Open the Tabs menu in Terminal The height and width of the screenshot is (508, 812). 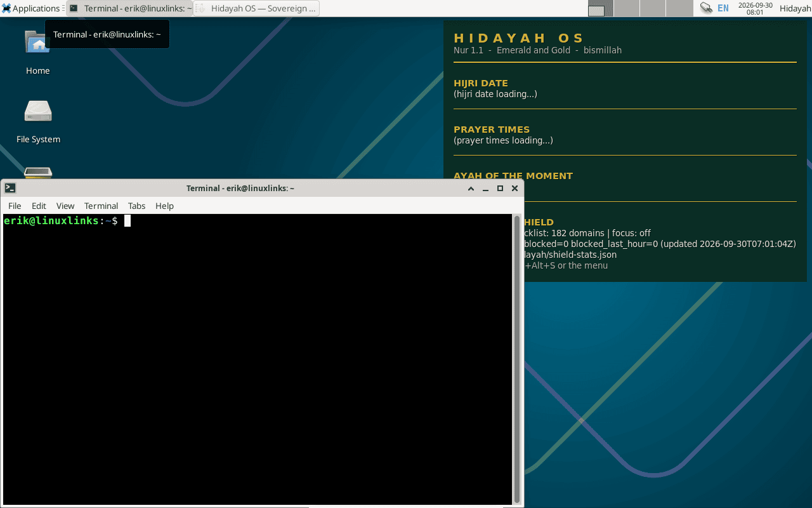click(136, 206)
